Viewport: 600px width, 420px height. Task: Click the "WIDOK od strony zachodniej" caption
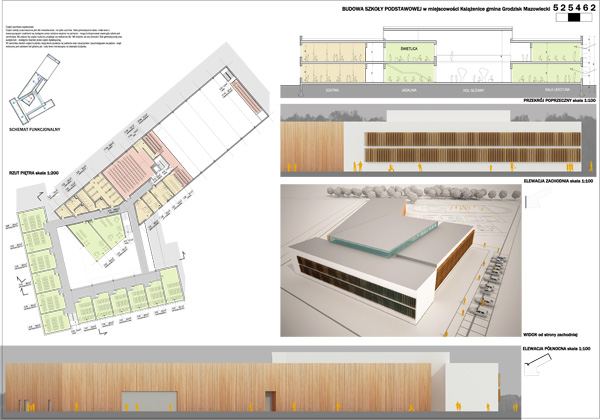point(550,335)
